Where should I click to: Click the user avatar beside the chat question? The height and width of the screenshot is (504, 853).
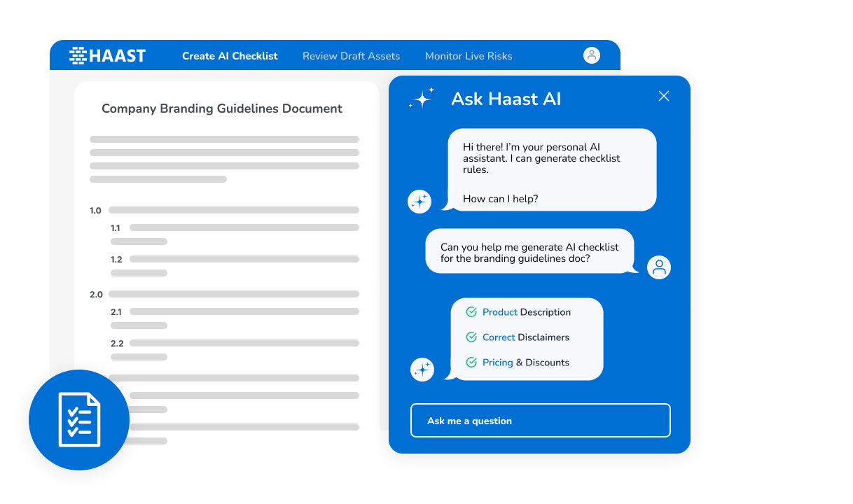pyautogui.click(x=659, y=267)
